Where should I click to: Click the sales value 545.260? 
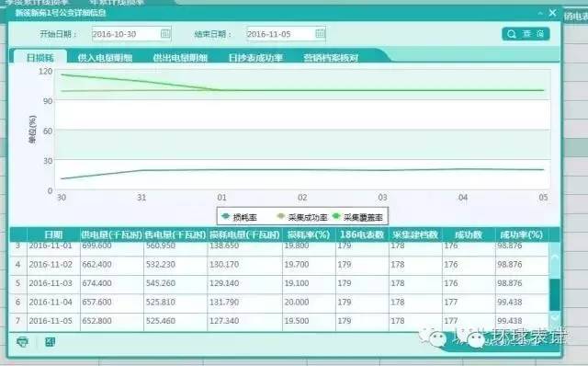click(x=161, y=283)
